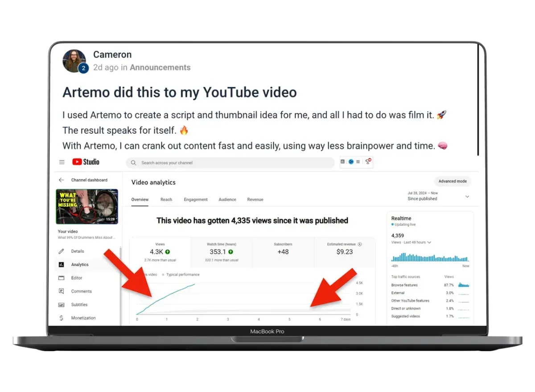The image size is (535, 392).
Task: Open Monetization with the dollar icon
Action: (x=62, y=318)
